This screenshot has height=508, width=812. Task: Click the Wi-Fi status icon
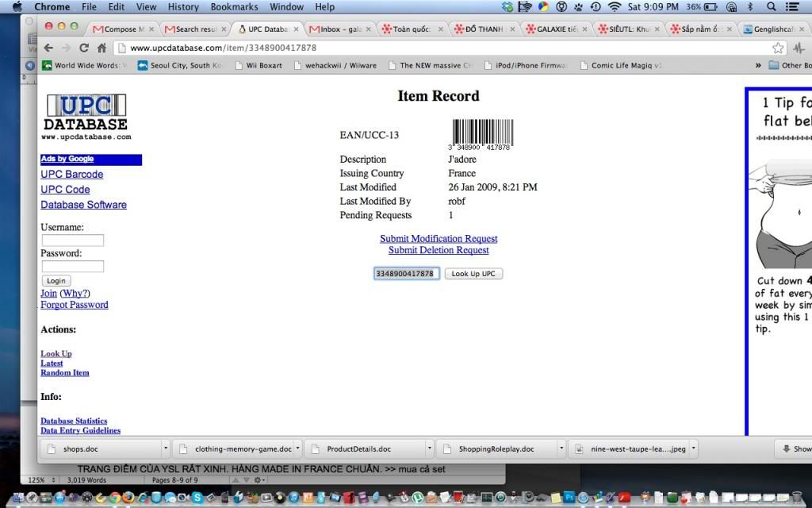tap(614, 7)
